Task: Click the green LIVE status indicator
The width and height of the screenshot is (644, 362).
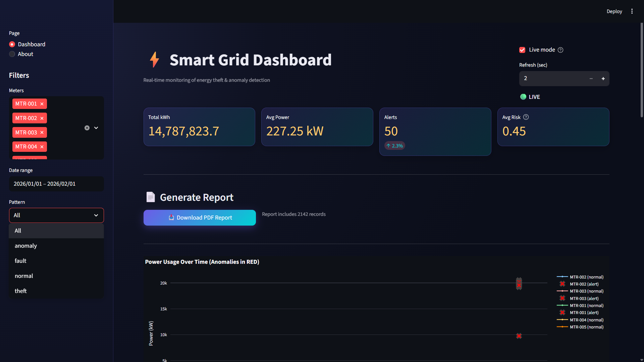Action: (x=523, y=97)
